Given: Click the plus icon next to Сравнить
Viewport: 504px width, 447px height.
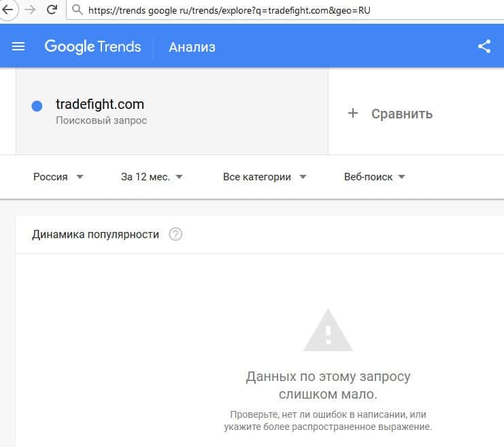Looking at the screenshot, I should 352,114.
